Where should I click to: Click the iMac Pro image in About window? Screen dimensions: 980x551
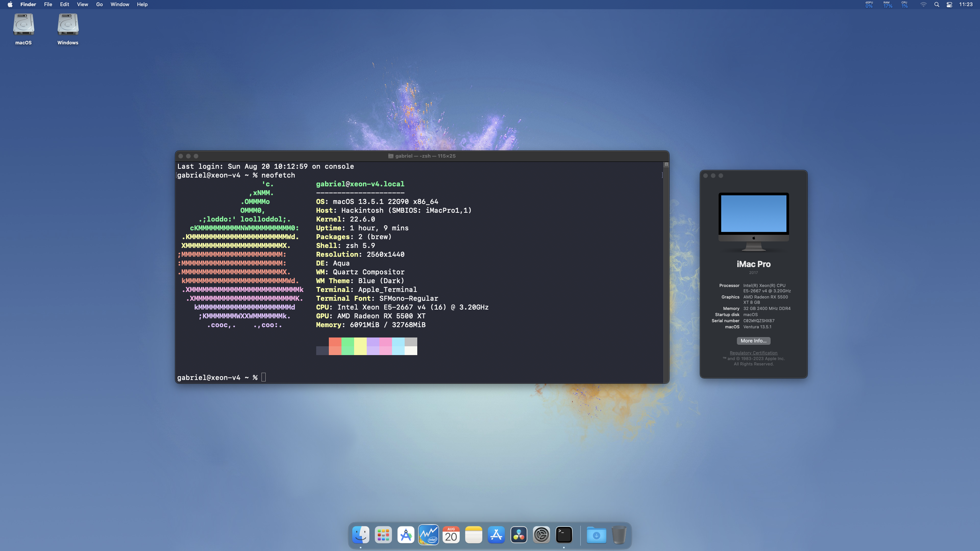click(x=753, y=222)
